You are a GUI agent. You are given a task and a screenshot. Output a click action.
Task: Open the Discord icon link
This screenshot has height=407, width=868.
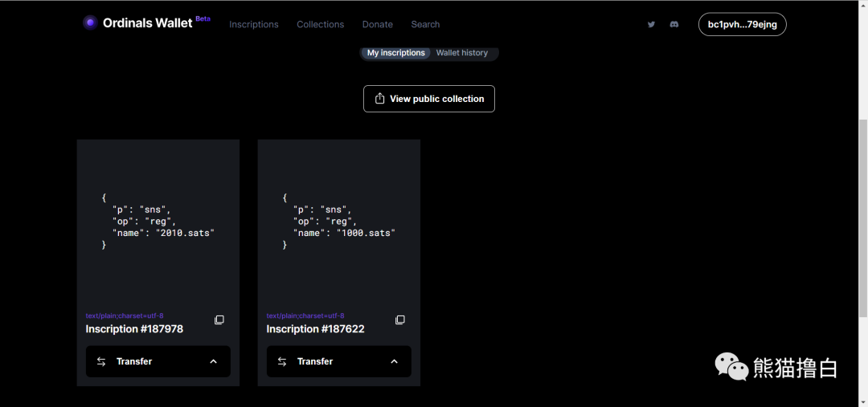674,24
